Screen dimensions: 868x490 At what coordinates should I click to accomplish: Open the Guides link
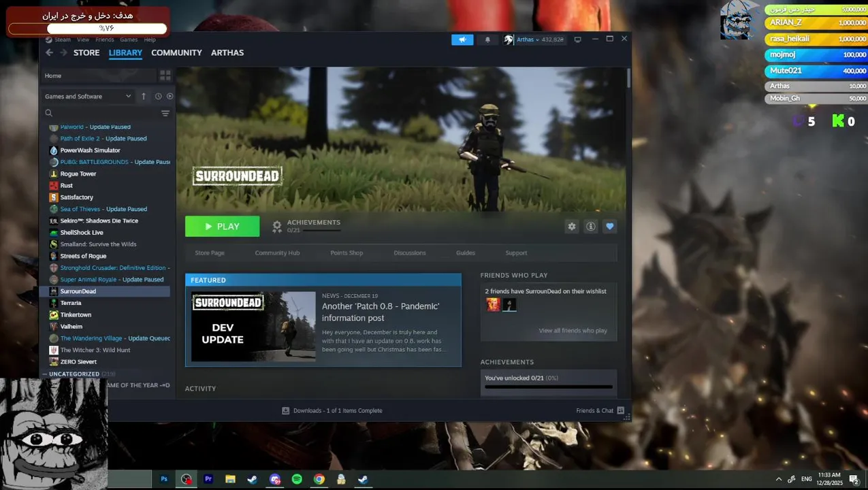click(x=466, y=252)
